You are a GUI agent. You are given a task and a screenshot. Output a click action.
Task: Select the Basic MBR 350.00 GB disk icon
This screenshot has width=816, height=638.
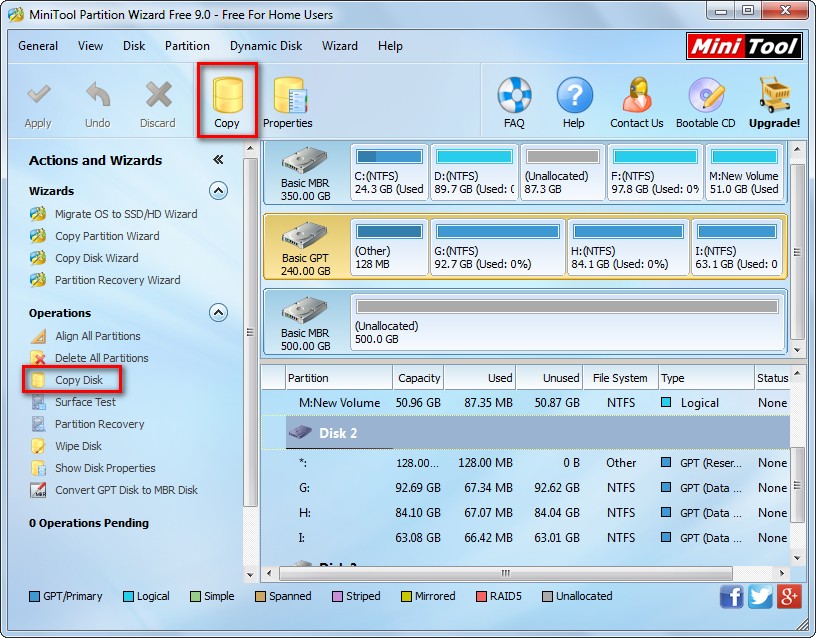click(x=305, y=161)
